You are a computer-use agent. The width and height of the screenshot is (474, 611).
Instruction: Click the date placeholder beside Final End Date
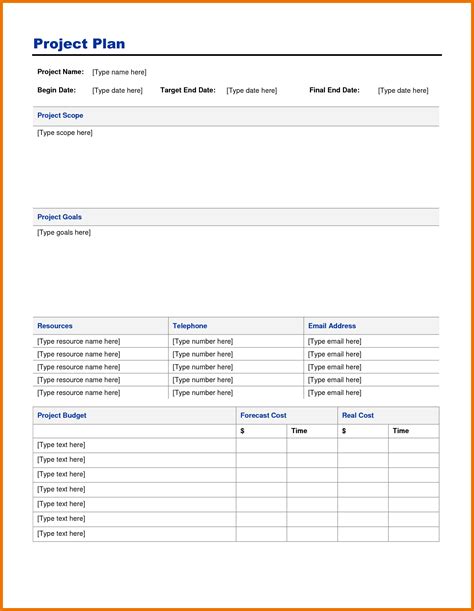[x=403, y=90]
